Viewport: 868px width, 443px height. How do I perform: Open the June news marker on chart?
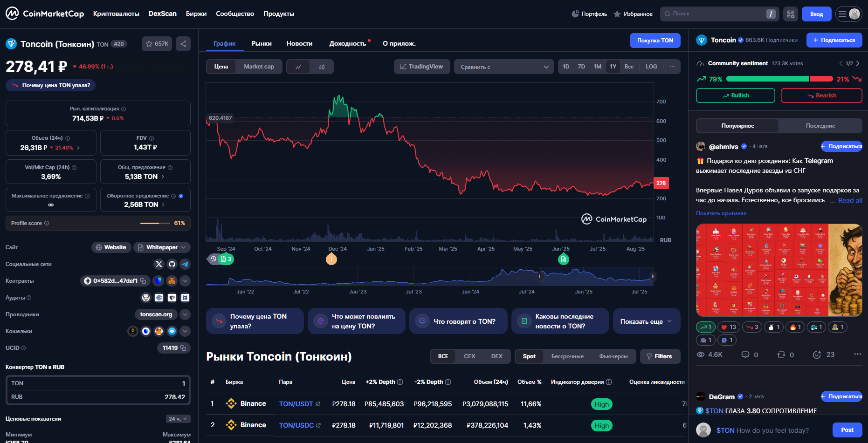[x=564, y=259]
